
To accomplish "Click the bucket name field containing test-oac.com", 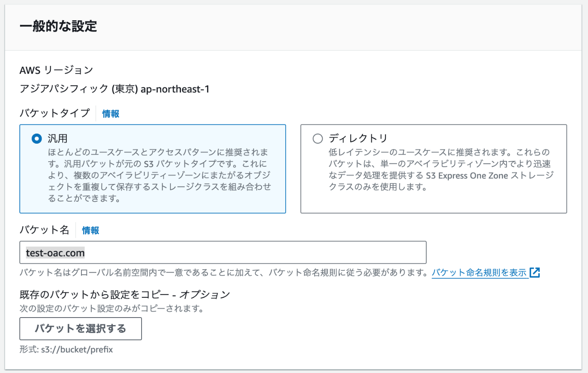I will point(223,252).
